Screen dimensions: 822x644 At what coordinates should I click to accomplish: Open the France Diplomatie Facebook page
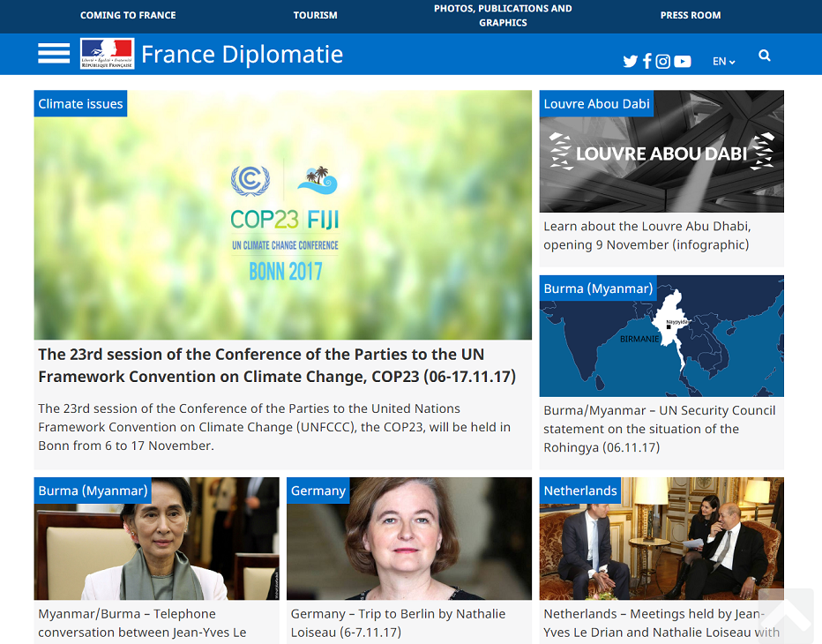(646, 62)
